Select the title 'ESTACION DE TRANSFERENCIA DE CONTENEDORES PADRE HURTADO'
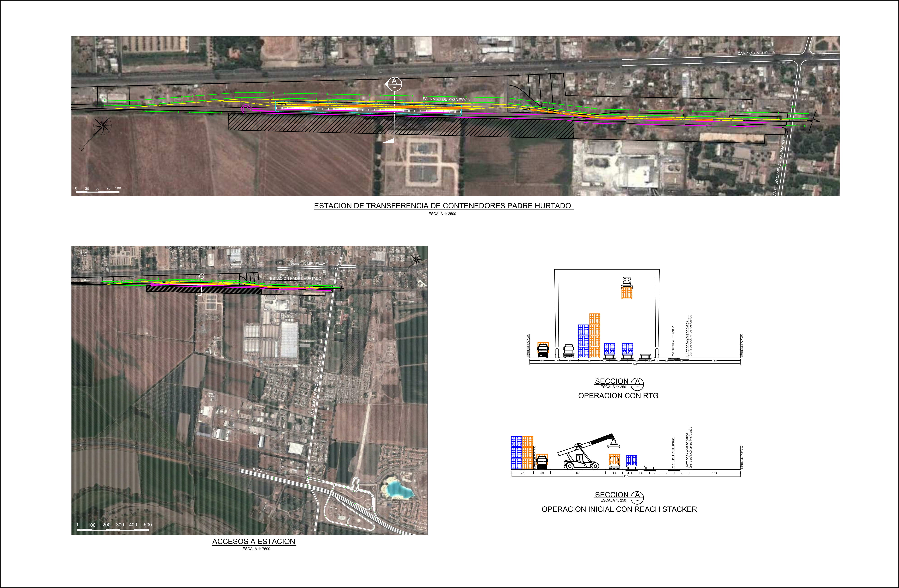899x588 pixels. pos(442,206)
